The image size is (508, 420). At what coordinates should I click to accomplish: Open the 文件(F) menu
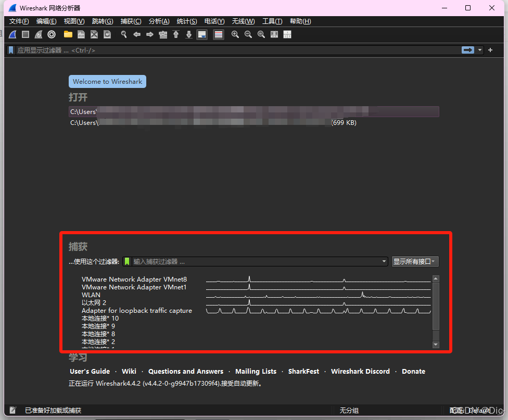19,21
